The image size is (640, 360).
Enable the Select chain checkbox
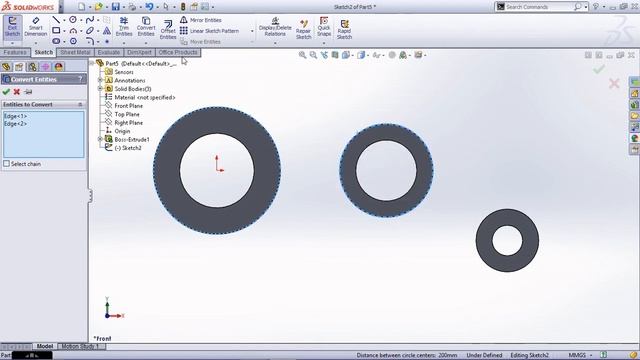7,164
